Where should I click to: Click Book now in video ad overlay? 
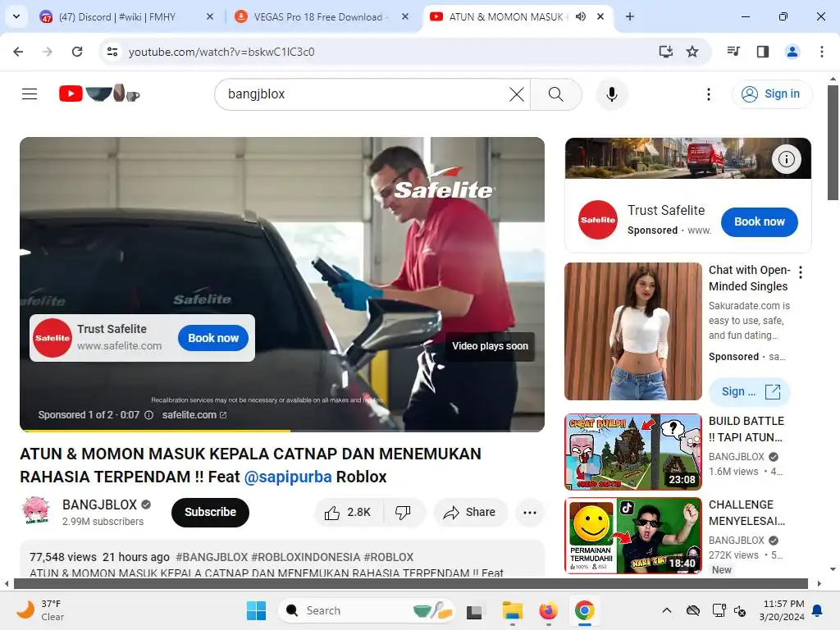click(x=213, y=338)
